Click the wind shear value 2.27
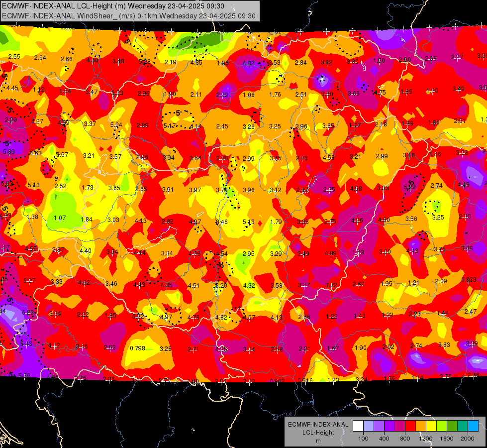Viewport: 487px width, 448px height. [x=457, y=57]
